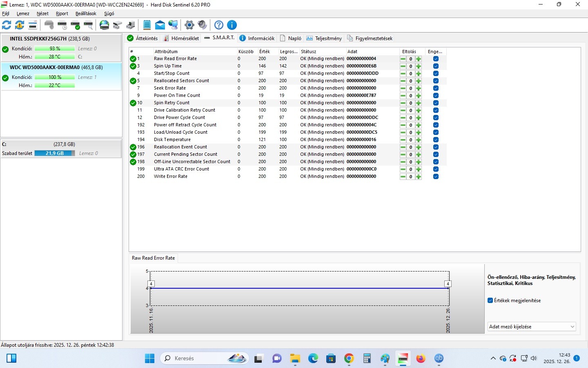
Task: Click the disk icon with clock
Action: (x=62, y=25)
